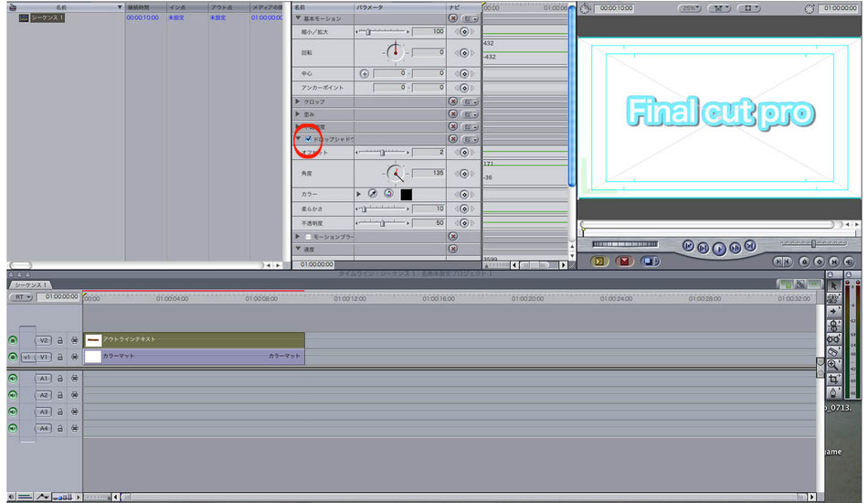Image resolution: width=868 pixels, height=503 pixels.
Task: Select the Zoom magnifier tool
Action: pos(833,365)
